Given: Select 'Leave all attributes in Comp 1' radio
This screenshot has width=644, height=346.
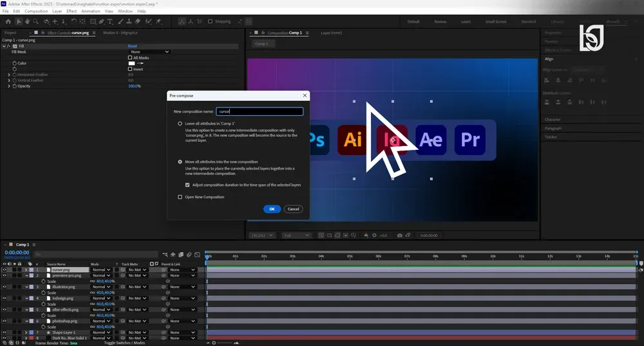Looking at the screenshot, I should tap(180, 123).
